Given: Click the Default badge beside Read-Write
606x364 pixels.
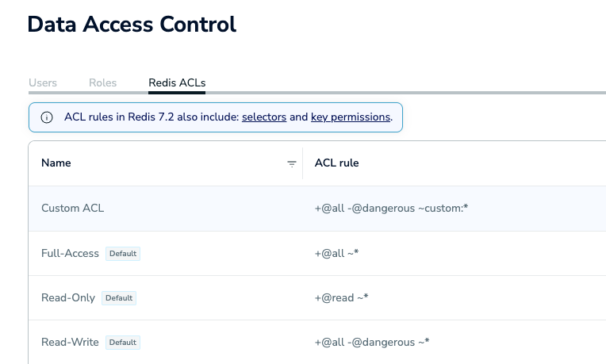Looking at the screenshot, I should pos(123,343).
